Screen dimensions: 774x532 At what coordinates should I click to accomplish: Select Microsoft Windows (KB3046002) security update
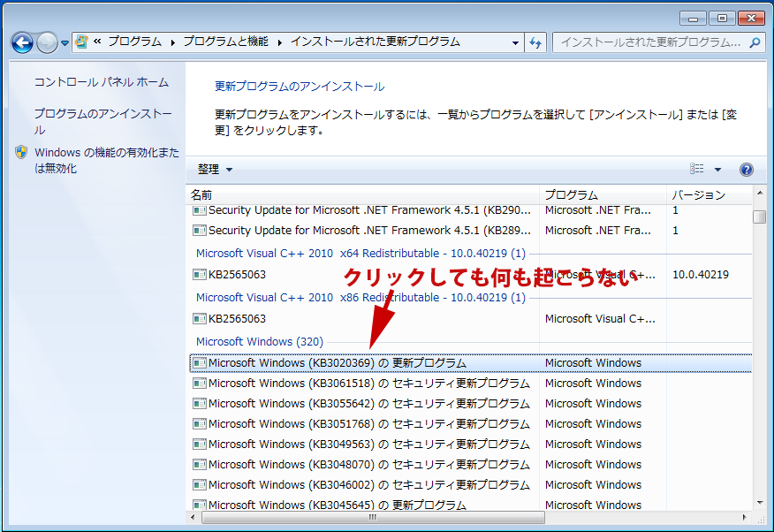[471, 484]
